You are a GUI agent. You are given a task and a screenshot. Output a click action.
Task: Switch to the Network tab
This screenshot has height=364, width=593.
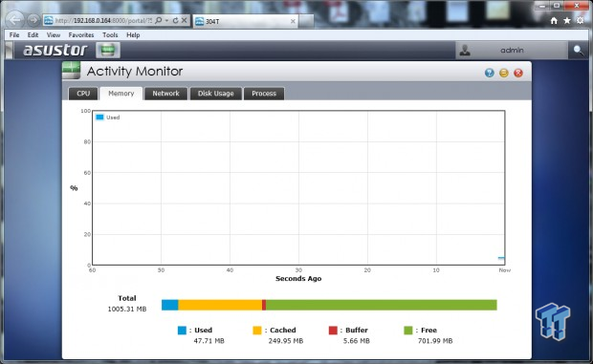[165, 94]
